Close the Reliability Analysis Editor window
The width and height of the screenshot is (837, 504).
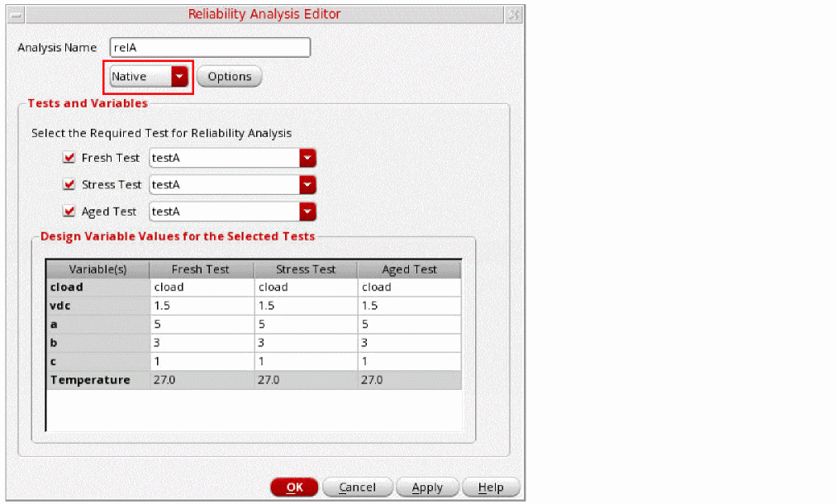[x=513, y=14]
